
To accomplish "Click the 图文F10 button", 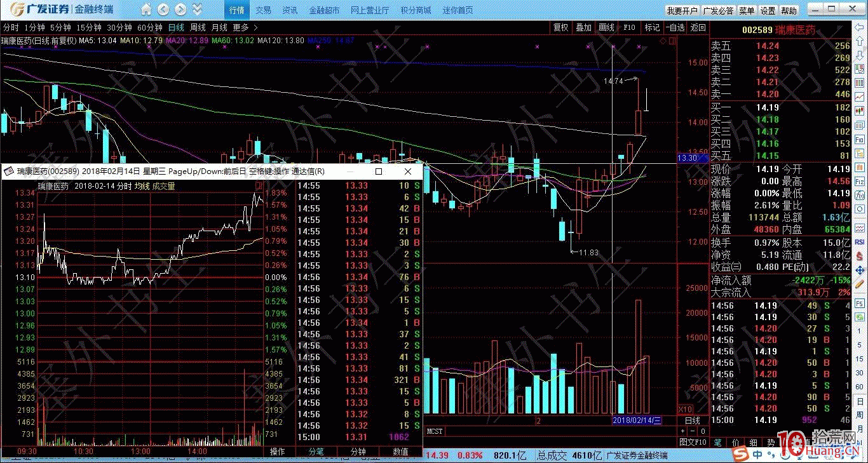I will pos(693,442).
